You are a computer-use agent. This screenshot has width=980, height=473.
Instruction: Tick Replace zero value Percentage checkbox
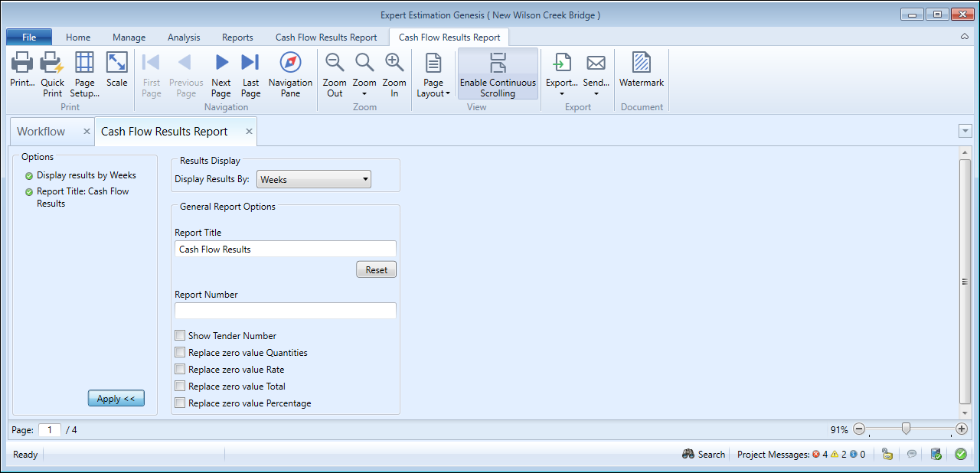click(180, 403)
